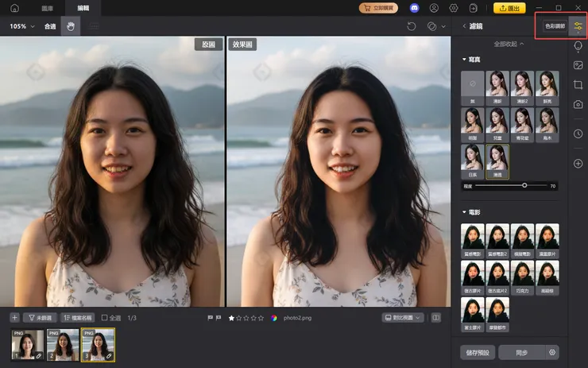Select the hand pan tool
The height and width of the screenshot is (368, 588).
71,26
